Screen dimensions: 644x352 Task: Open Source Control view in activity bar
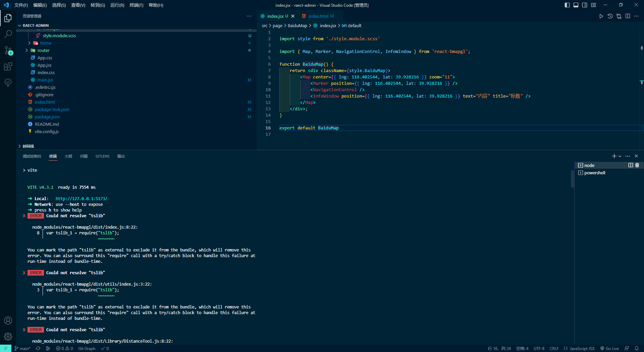tap(8, 50)
